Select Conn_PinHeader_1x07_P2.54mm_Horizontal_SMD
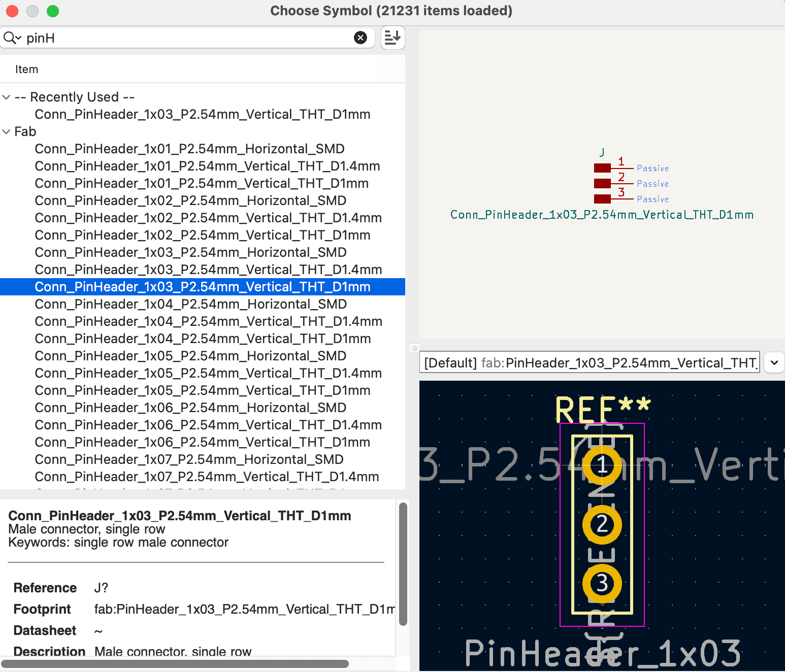The image size is (785, 672). click(x=189, y=459)
